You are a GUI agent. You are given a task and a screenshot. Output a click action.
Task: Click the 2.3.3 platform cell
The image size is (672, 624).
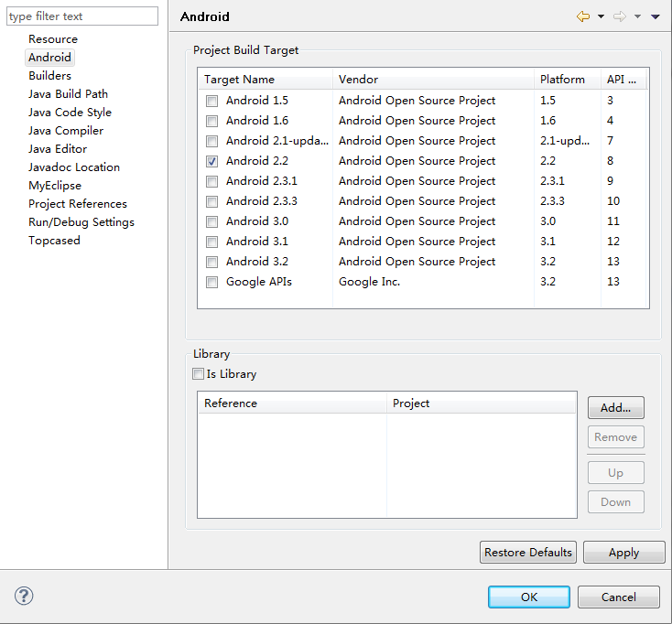[x=552, y=201]
